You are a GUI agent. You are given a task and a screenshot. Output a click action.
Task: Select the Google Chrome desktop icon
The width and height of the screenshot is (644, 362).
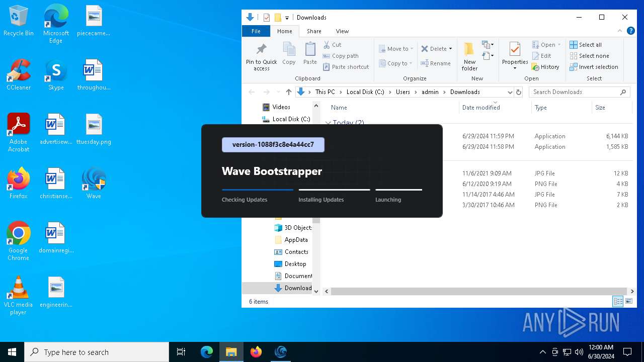point(19,241)
